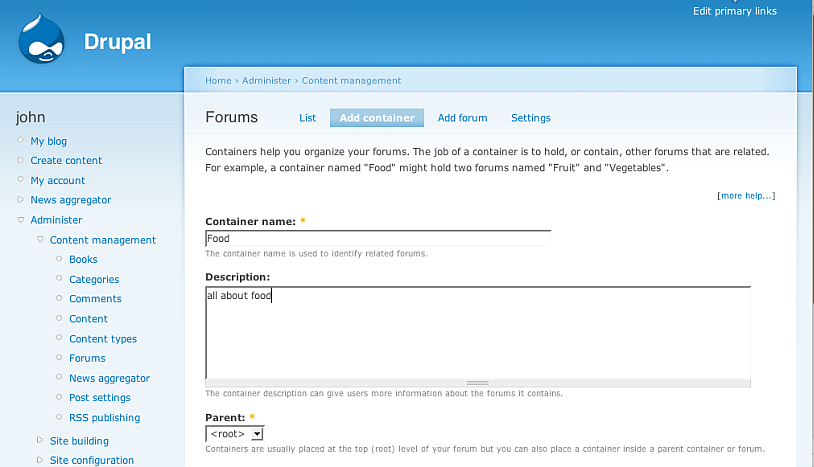Click the Drupal droplet logo
Viewport: 814px width, 467px height.
(x=41, y=39)
